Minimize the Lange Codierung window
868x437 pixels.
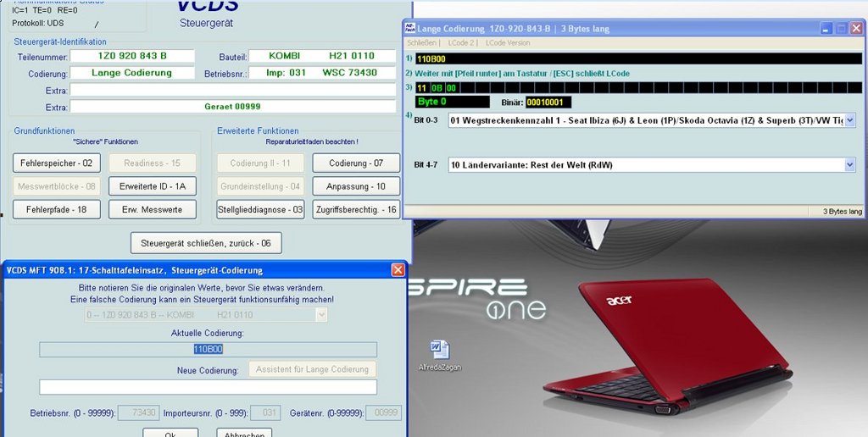[826, 28]
